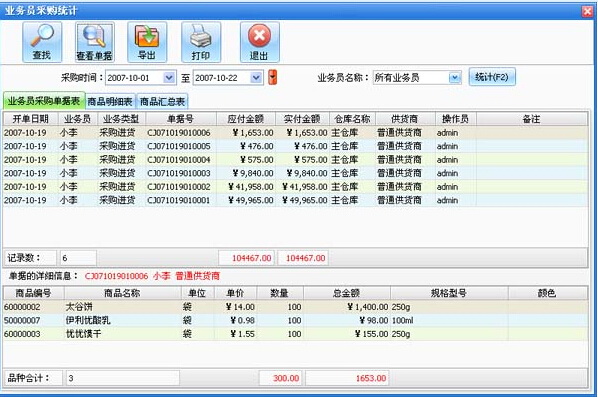Click product code 60000003
This screenshot has width=598, height=398.
tap(22, 334)
